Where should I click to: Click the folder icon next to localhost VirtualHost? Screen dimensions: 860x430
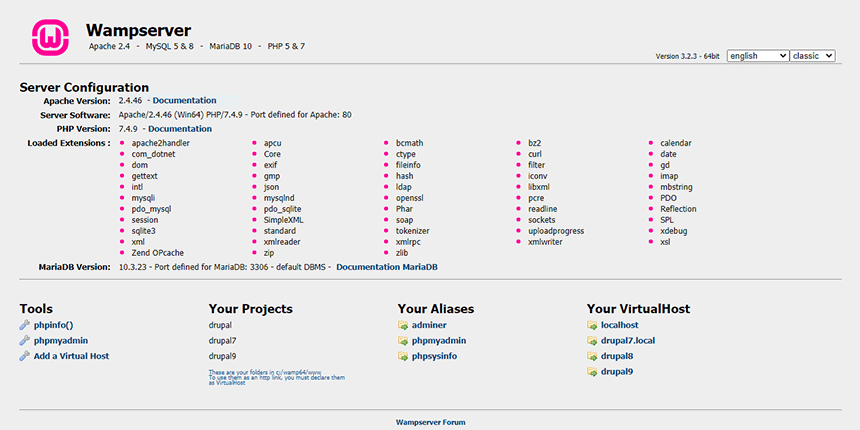(x=593, y=325)
